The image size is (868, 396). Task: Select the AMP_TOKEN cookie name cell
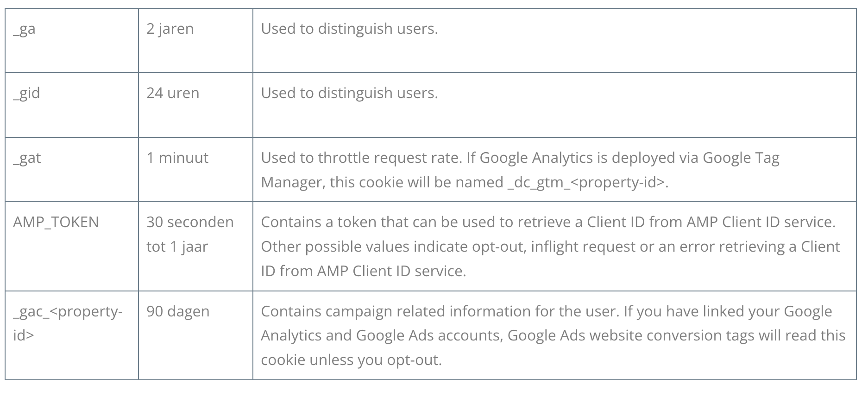tap(56, 223)
